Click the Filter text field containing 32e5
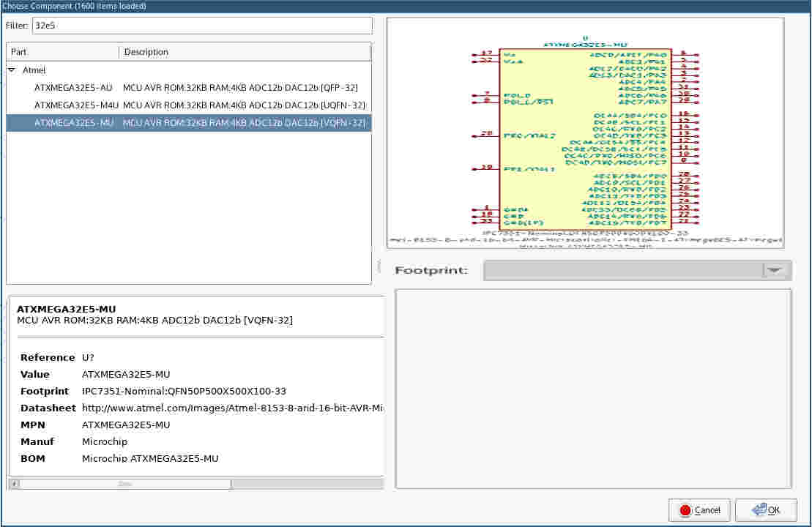The height and width of the screenshot is (527, 812). [201, 26]
